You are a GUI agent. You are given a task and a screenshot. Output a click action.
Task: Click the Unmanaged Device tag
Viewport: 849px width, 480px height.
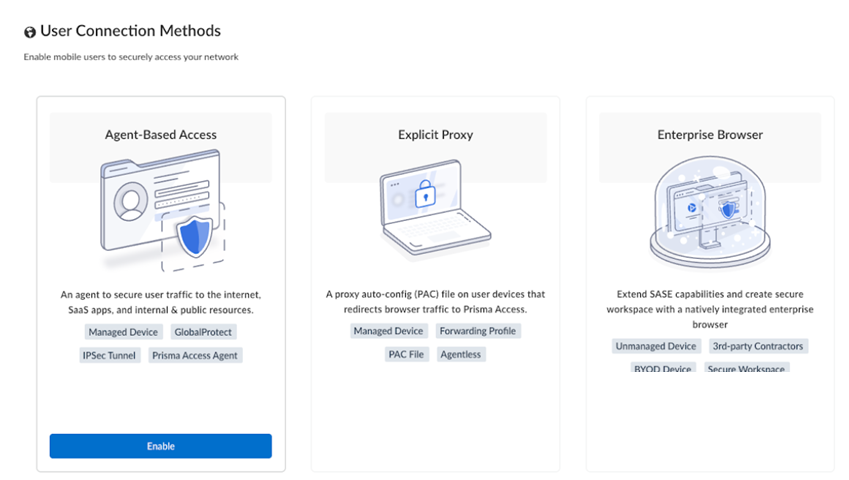[x=655, y=346]
